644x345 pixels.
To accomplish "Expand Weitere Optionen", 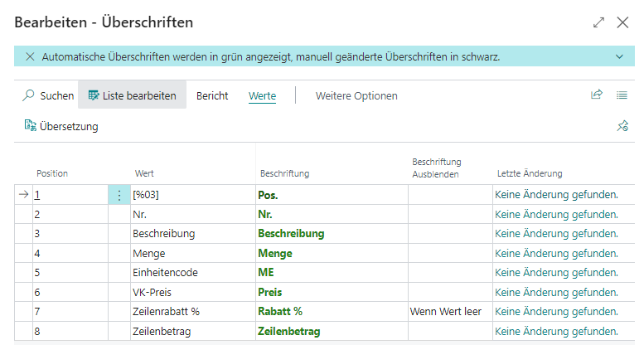I will 356,96.
